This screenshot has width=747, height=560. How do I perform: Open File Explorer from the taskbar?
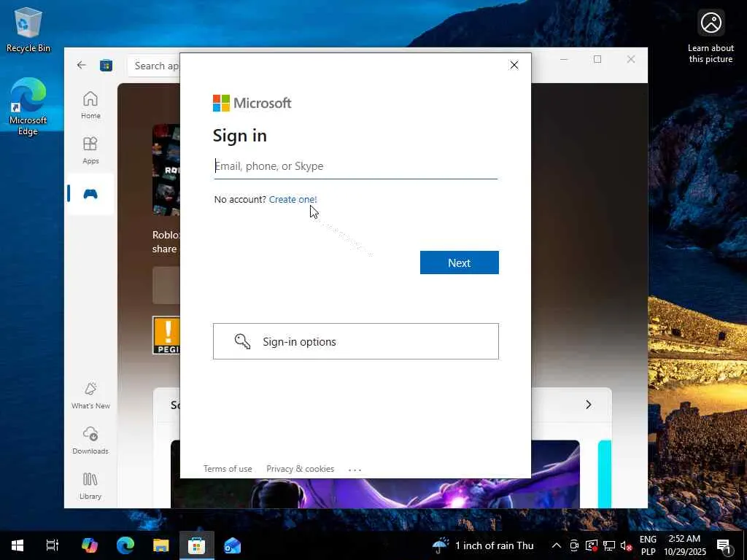161,545
